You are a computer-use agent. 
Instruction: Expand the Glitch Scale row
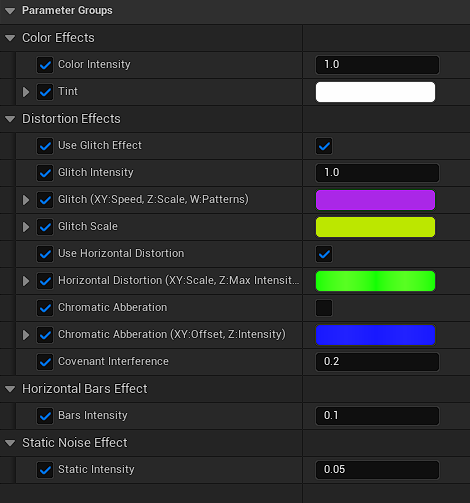click(26, 227)
